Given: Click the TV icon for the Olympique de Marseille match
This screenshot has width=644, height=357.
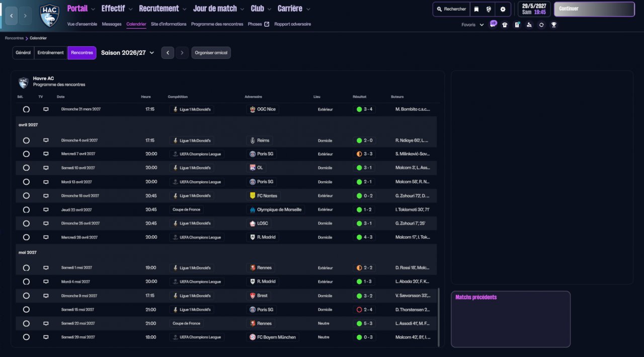Looking at the screenshot, I should 46,209.
